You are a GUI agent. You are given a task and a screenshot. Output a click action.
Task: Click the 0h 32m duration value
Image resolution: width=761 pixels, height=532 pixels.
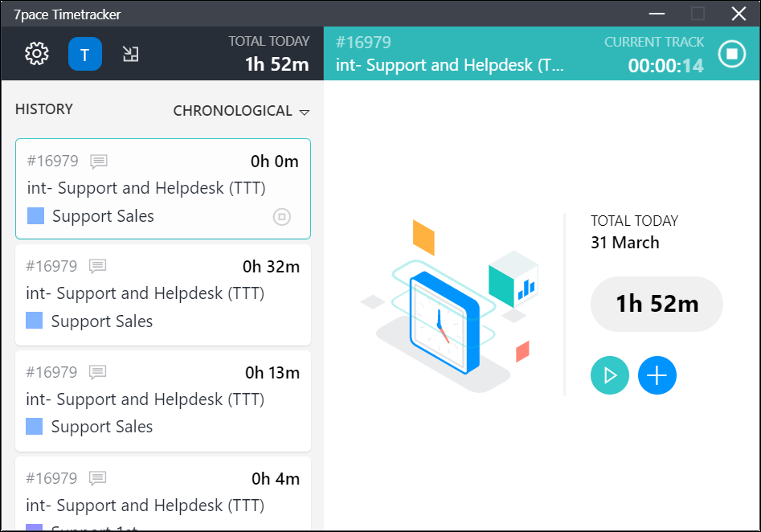pyautogui.click(x=271, y=267)
